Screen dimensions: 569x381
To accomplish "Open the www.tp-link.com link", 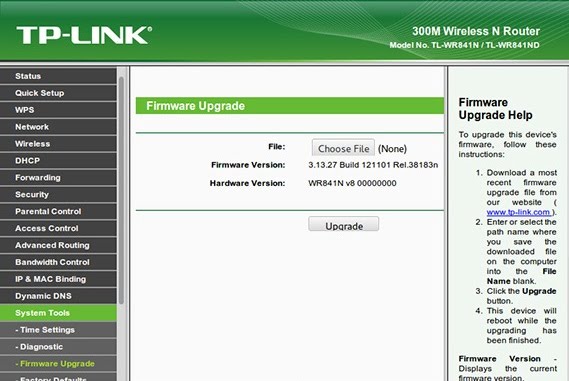I will pyautogui.click(x=518, y=212).
